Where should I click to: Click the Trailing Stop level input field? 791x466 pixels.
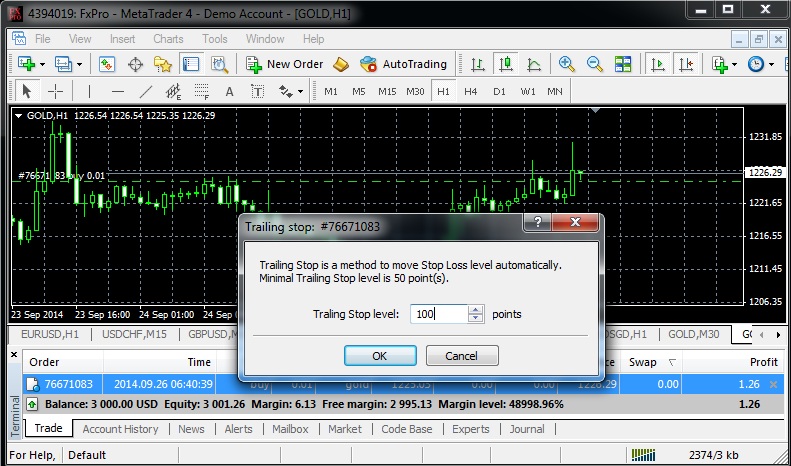point(436,314)
